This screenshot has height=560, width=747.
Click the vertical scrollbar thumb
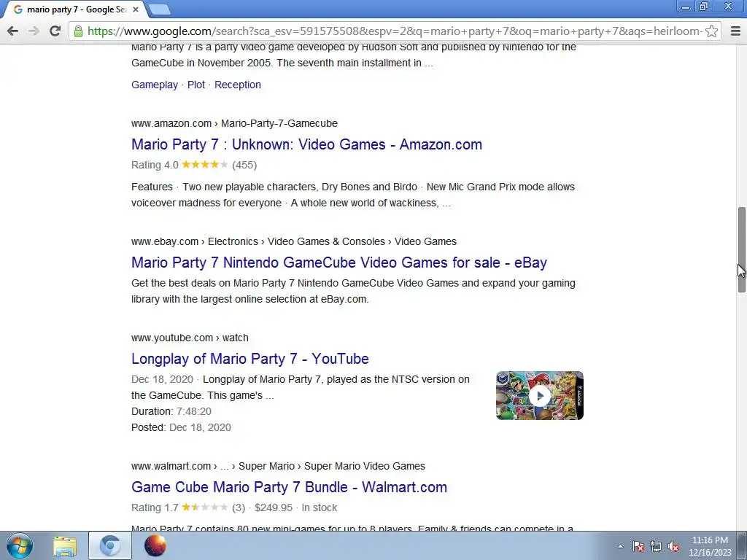tap(742, 249)
